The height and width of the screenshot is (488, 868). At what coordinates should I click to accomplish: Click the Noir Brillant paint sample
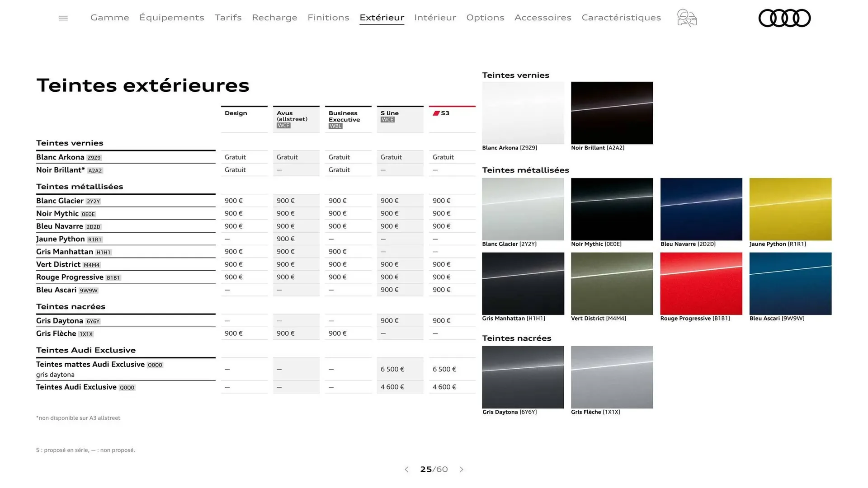612,113
